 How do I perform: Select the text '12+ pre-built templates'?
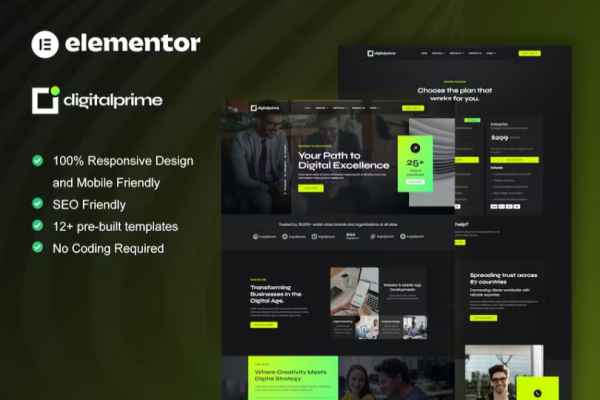115,227
